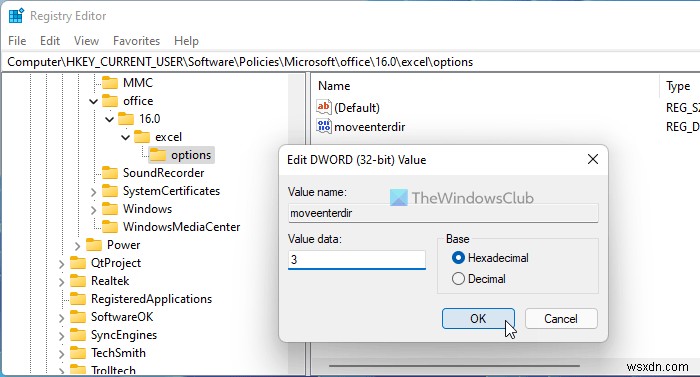This screenshot has width=700, height=377.
Task: Select the WindowsMediaCenter key label
Action: pyautogui.click(x=181, y=227)
